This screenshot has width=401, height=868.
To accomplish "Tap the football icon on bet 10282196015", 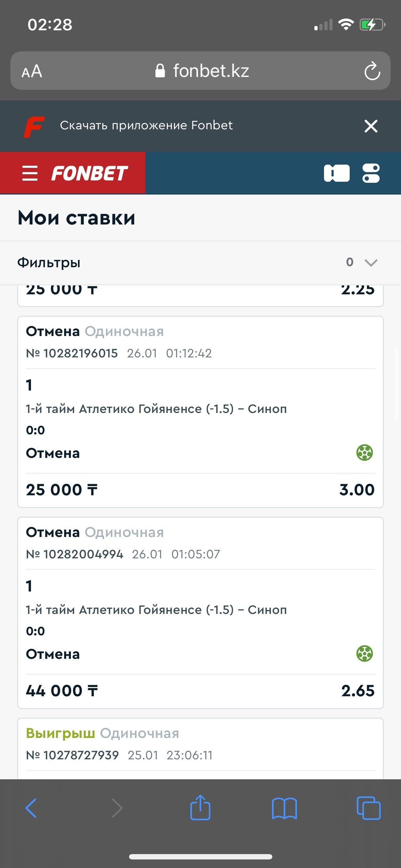I will [x=364, y=453].
